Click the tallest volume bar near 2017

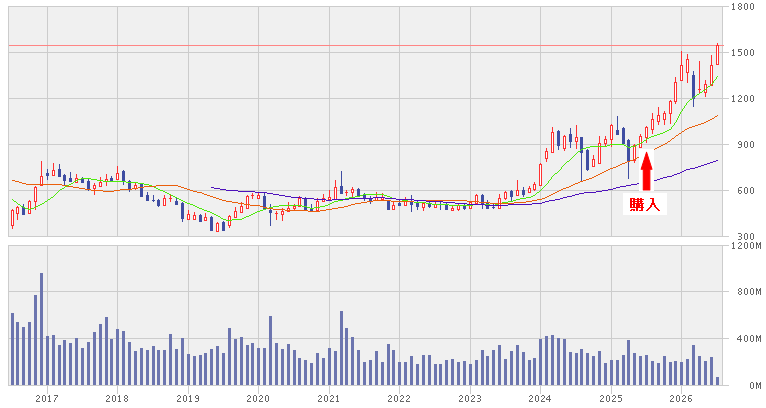(x=42, y=329)
